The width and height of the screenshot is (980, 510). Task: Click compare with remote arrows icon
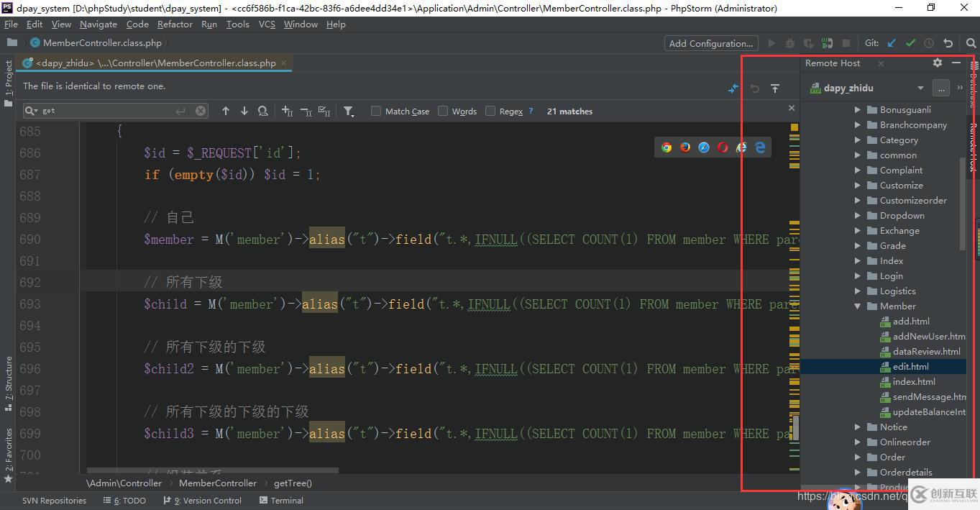[x=733, y=88]
